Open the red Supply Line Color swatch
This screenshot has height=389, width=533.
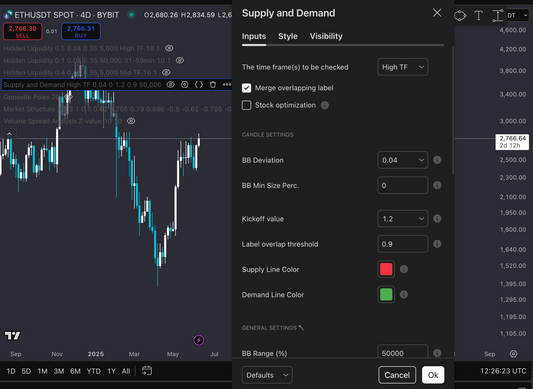click(386, 269)
